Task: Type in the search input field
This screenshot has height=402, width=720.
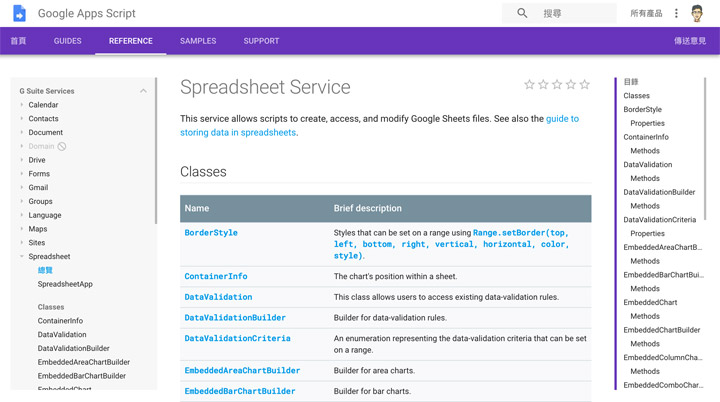Action: [x=575, y=14]
